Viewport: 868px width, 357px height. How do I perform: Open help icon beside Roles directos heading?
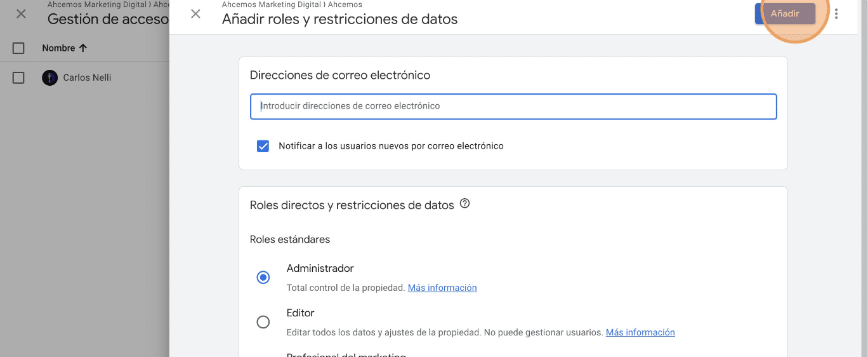464,204
